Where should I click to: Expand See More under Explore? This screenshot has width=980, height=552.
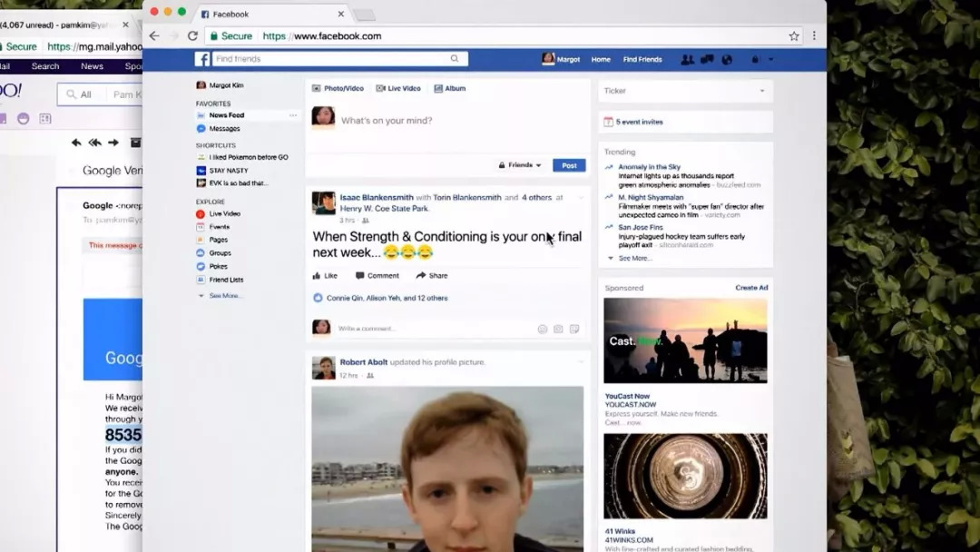(x=224, y=296)
